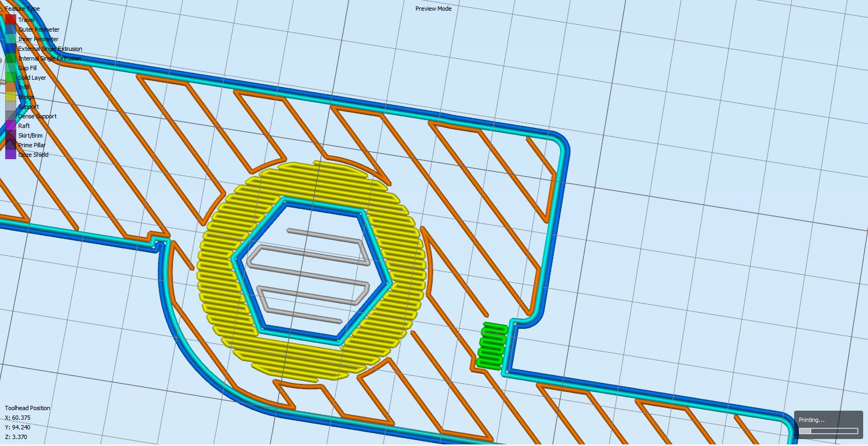Click the Feature Type legend heading
Viewport: 868px width, 446px height.
click(x=22, y=9)
